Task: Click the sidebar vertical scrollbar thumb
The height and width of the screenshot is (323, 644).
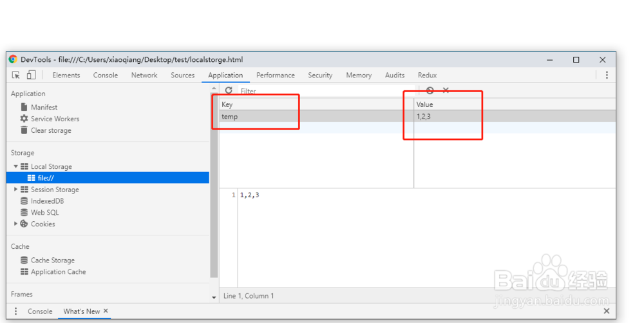Action: [x=214, y=186]
